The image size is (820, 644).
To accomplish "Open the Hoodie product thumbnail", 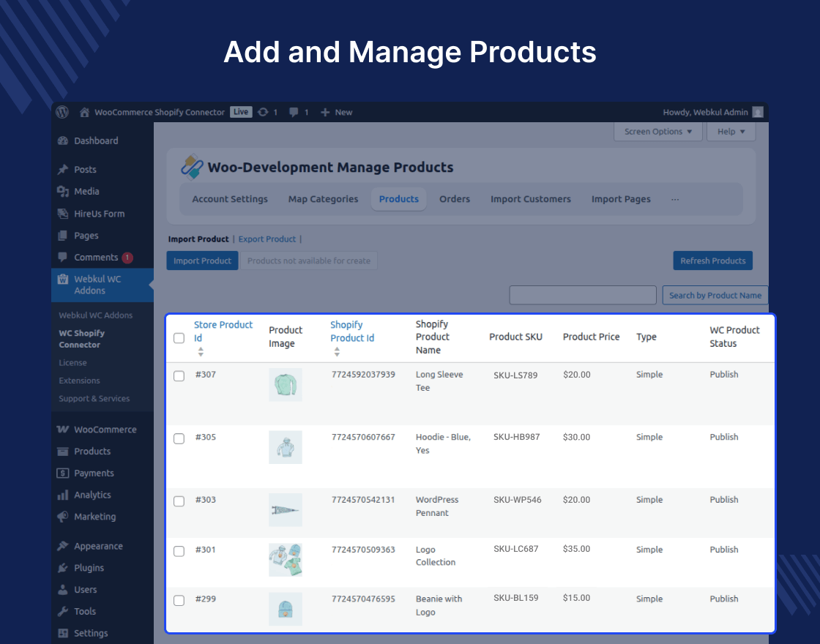I will 286,447.
